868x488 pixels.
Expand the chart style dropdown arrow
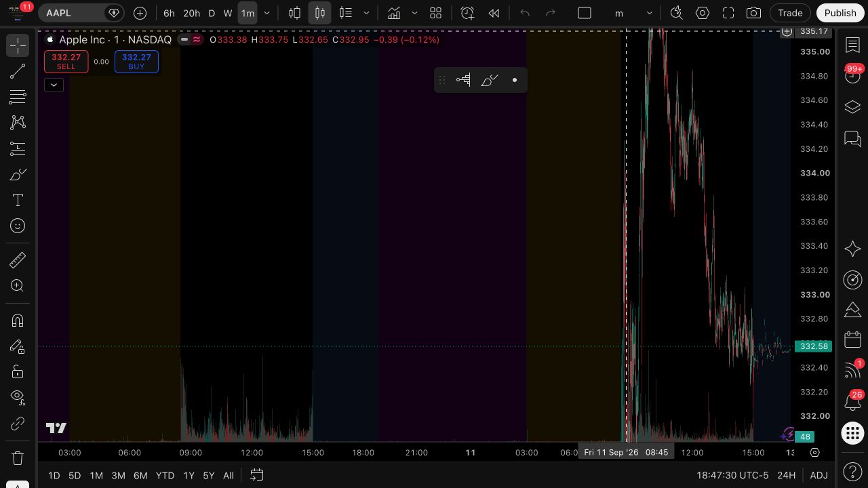click(366, 13)
